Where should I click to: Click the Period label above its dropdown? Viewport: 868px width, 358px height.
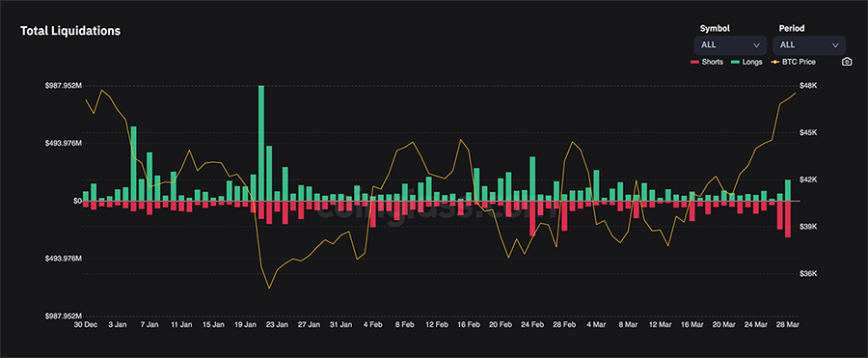point(791,28)
